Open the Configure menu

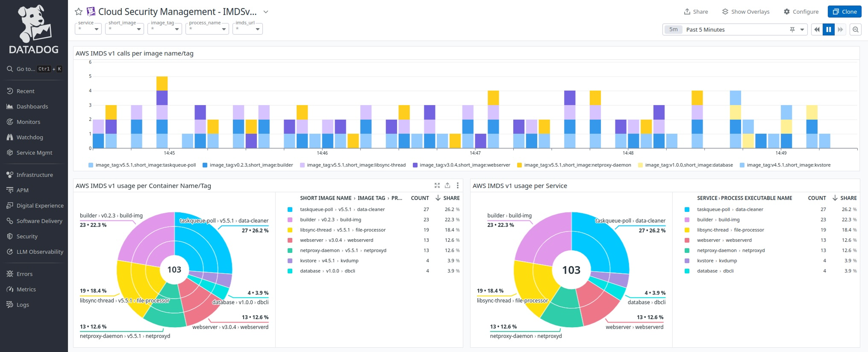pos(801,11)
